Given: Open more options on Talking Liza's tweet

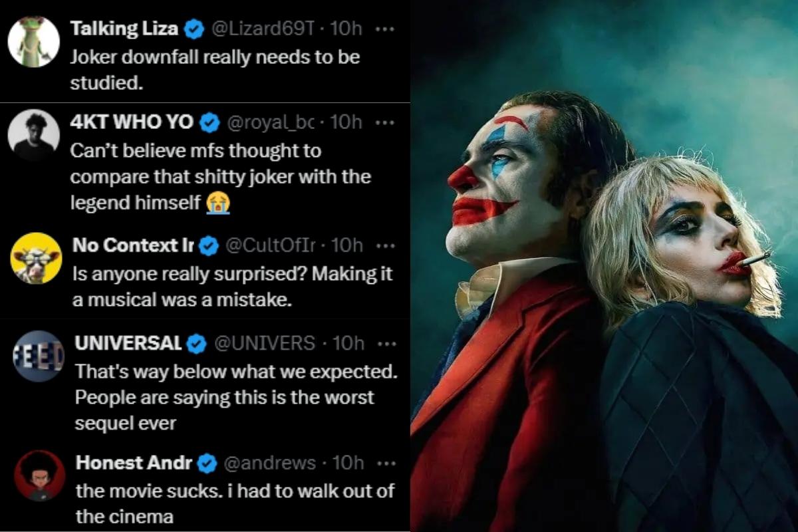Looking at the screenshot, I should pos(385,29).
